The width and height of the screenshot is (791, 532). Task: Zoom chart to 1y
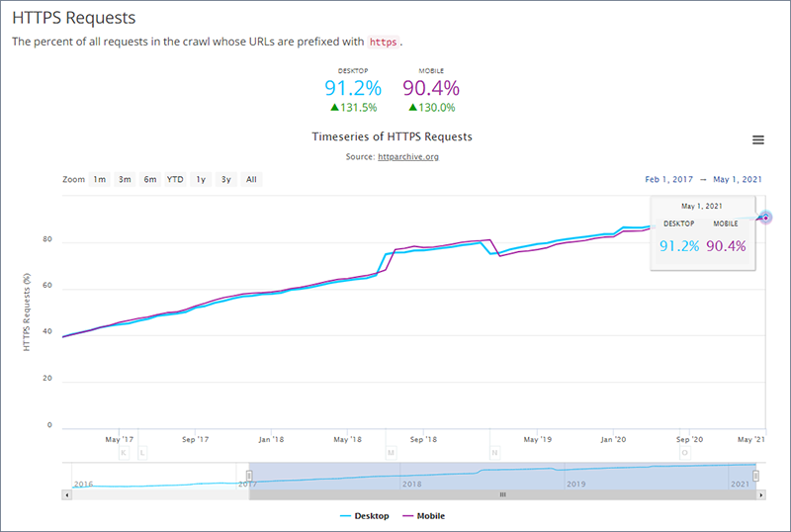pos(201,179)
